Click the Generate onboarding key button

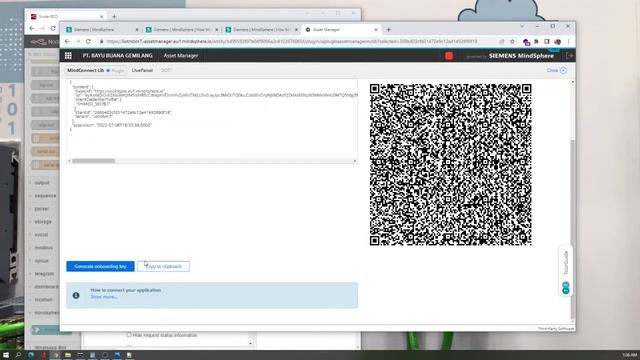tap(100, 266)
